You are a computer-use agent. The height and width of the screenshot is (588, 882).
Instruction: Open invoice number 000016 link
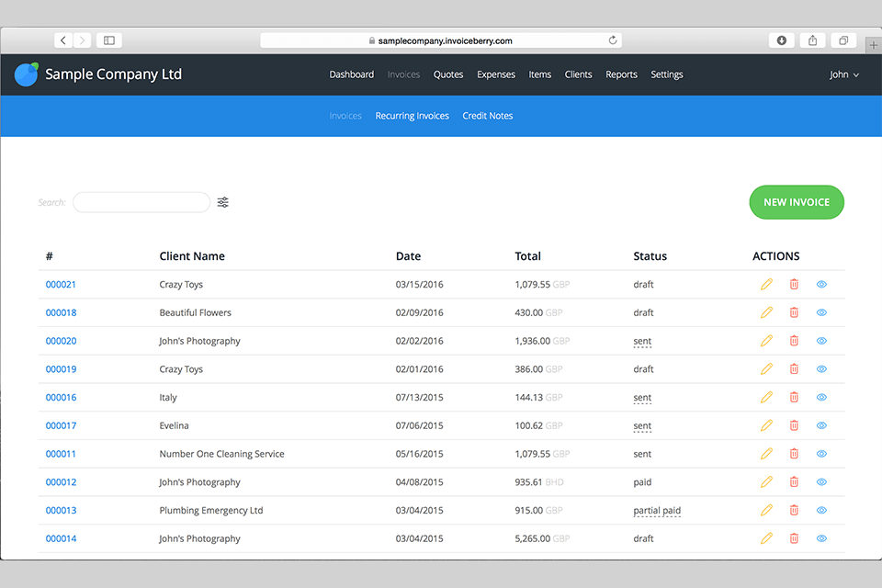tap(61, 397)
